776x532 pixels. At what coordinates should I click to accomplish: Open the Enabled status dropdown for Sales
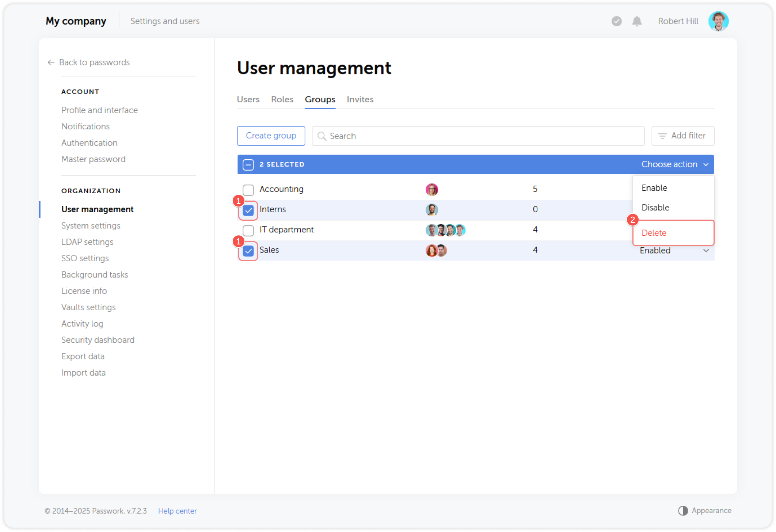tap(673, 250)
